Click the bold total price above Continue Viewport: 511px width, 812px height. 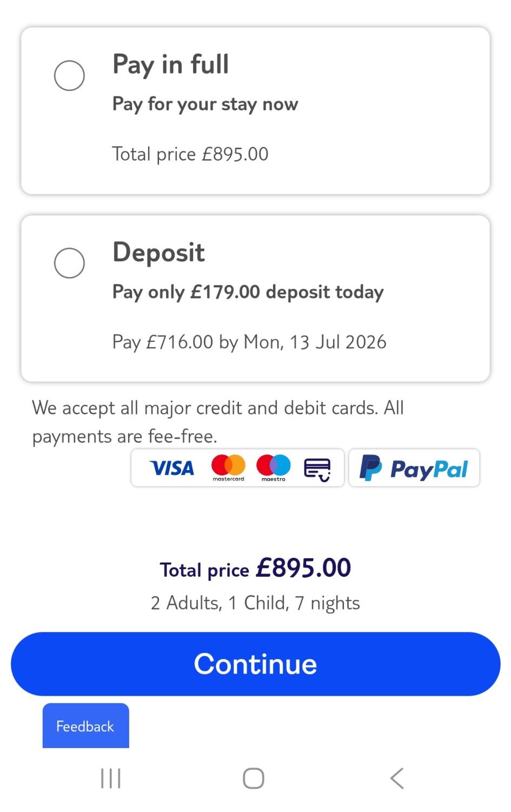tap(255, 569)
